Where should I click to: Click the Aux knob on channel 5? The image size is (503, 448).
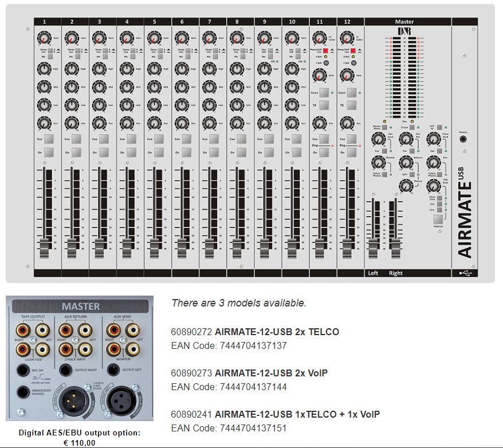[x=154, y=123]
